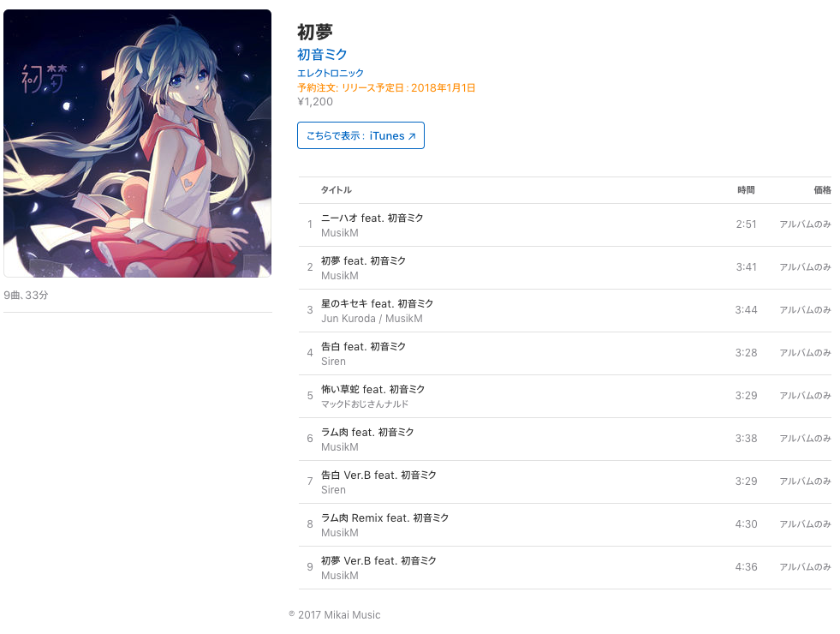Click the 時間 column header
840x634 pixels.
[x=746, y=189]
